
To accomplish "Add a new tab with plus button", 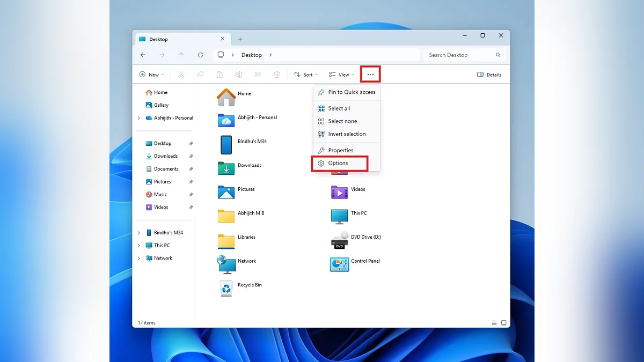I will [x=240, y=39].
